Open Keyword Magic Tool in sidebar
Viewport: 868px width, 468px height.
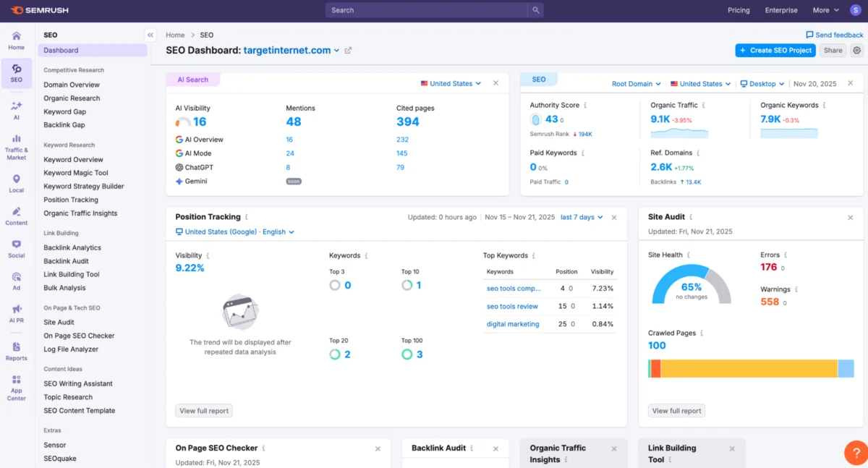coord(76,173)
